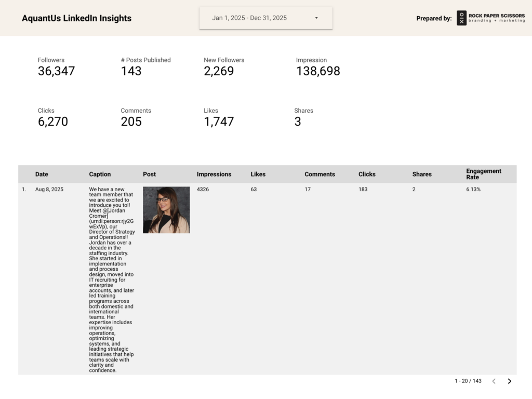Open the date range dropdown arrow

[316, 18]
